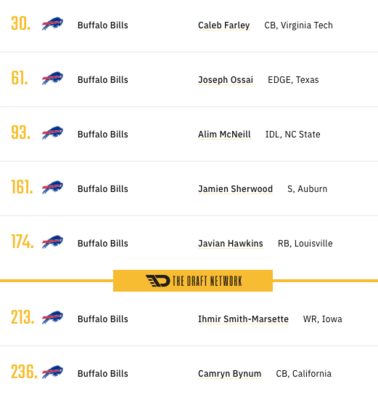Screen dimensions: 378x400
Task: Select pick number 30 label
Action: 21,24
